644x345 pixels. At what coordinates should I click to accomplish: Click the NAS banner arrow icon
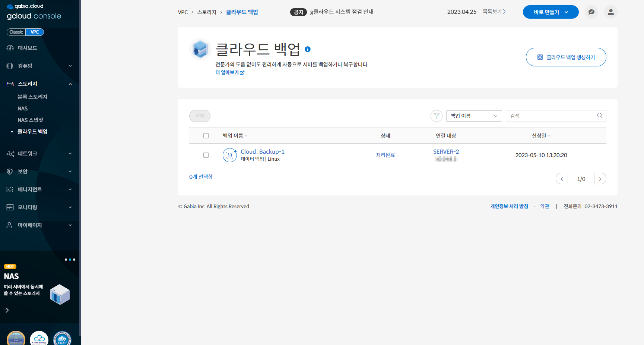6,310
